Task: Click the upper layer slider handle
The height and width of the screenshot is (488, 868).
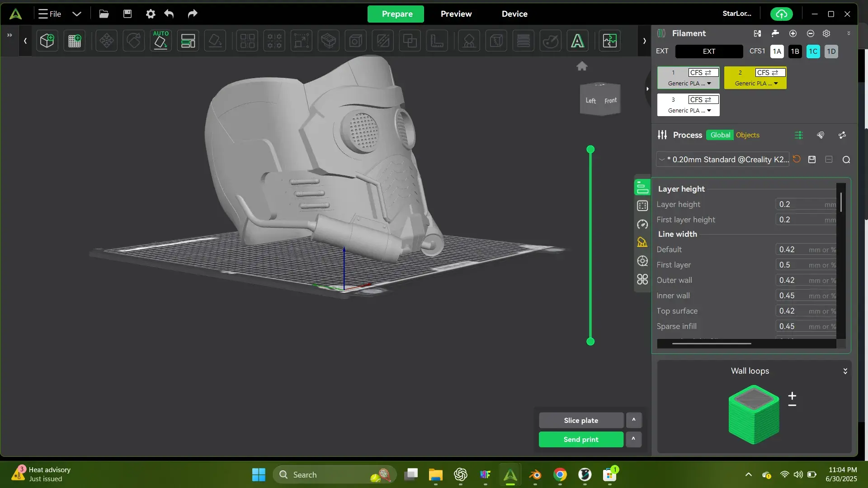Action: click(x=590, y=150)
